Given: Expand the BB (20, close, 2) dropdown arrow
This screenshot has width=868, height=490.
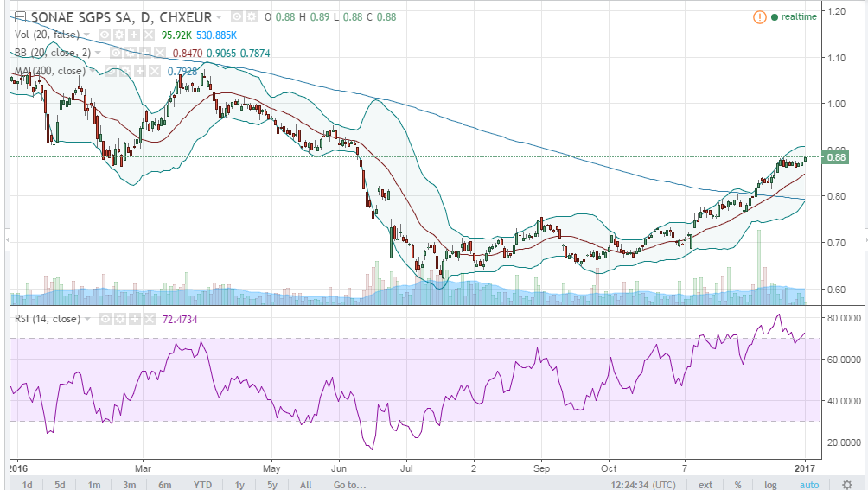Looking at the screenshot, I should [x=98, y=53].
